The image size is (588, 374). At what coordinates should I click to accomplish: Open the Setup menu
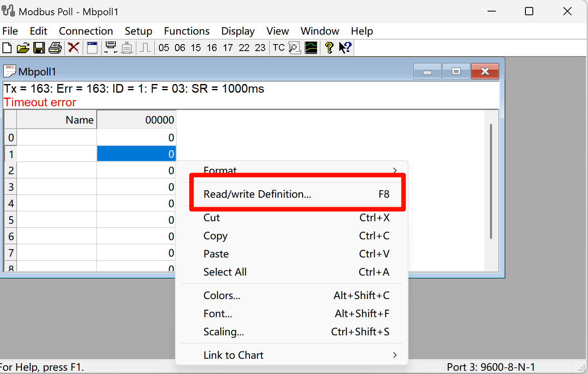click(x=138, y=31)
